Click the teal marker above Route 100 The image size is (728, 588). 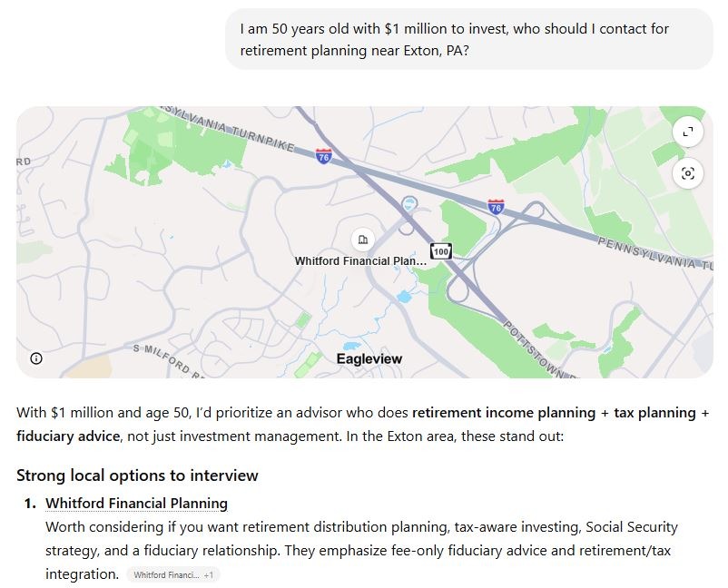(410, 204)
